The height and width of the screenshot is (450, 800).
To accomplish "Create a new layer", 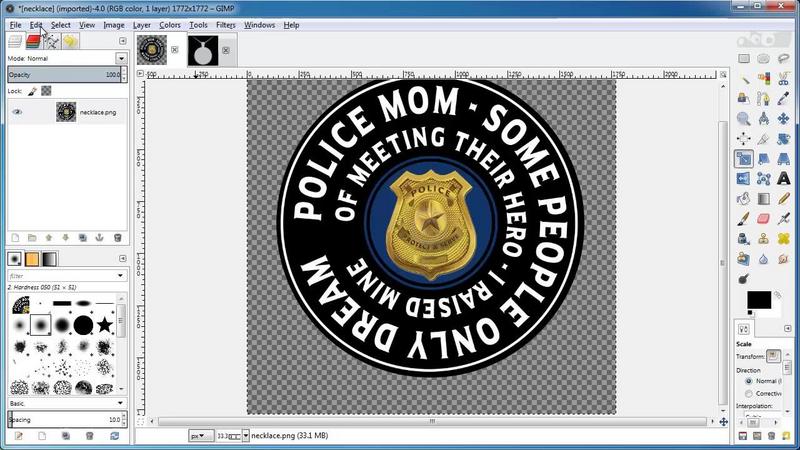I will tap(15, 238).
